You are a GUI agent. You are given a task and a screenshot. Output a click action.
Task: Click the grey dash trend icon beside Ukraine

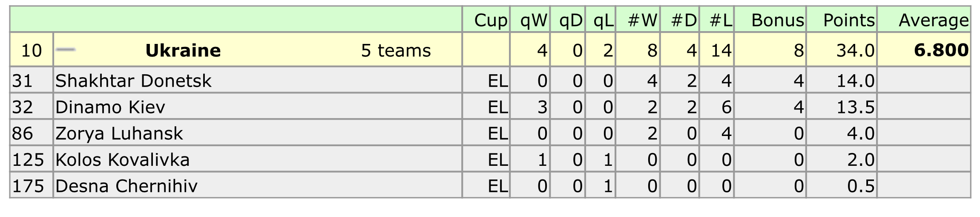pos(66,50)
